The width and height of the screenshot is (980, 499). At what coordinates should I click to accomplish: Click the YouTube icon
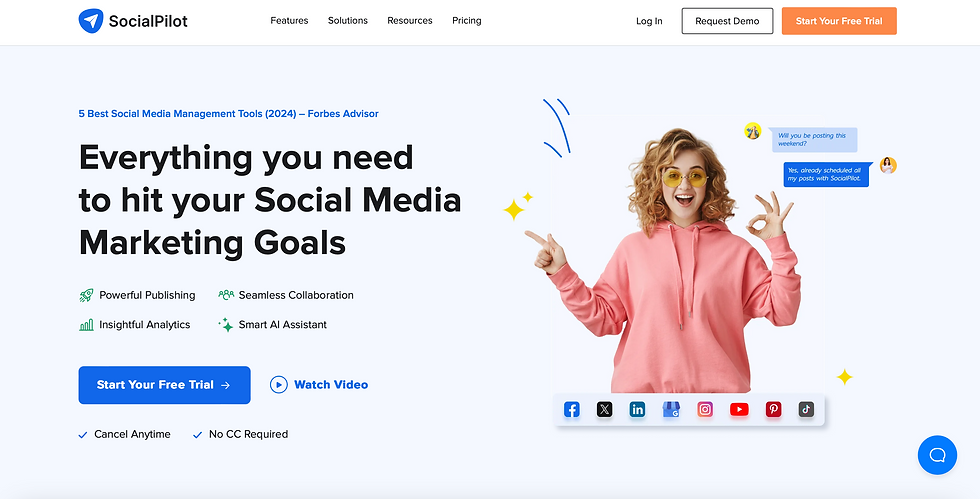(739, 410)
